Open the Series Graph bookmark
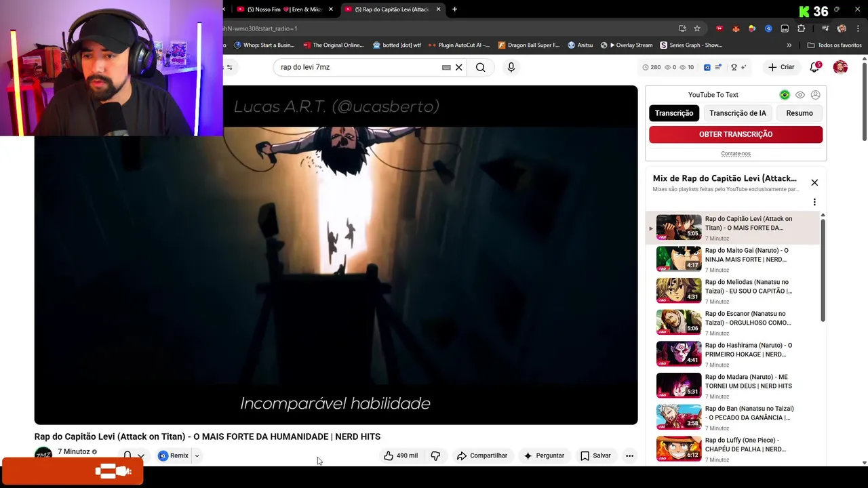The height and width of the screenshot is (488, 868). pos(691,45)
